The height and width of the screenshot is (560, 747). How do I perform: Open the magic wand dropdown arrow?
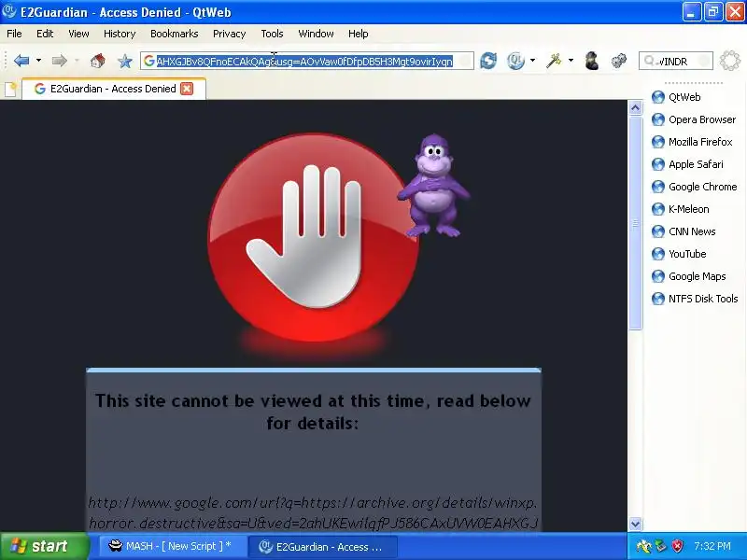[571, 61]
